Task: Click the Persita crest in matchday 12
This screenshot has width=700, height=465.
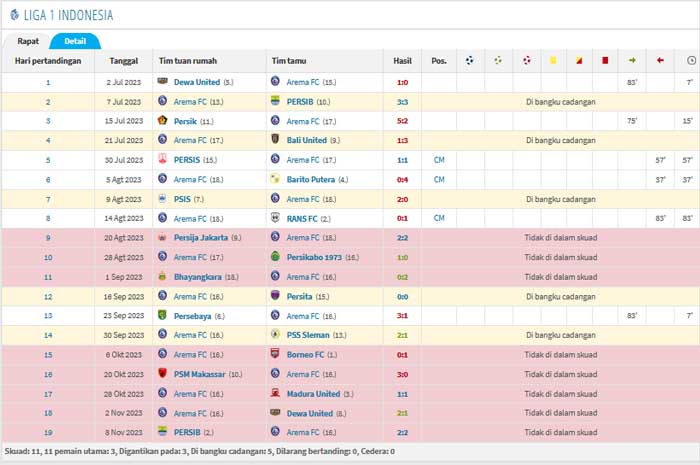Action: (275, 295)
